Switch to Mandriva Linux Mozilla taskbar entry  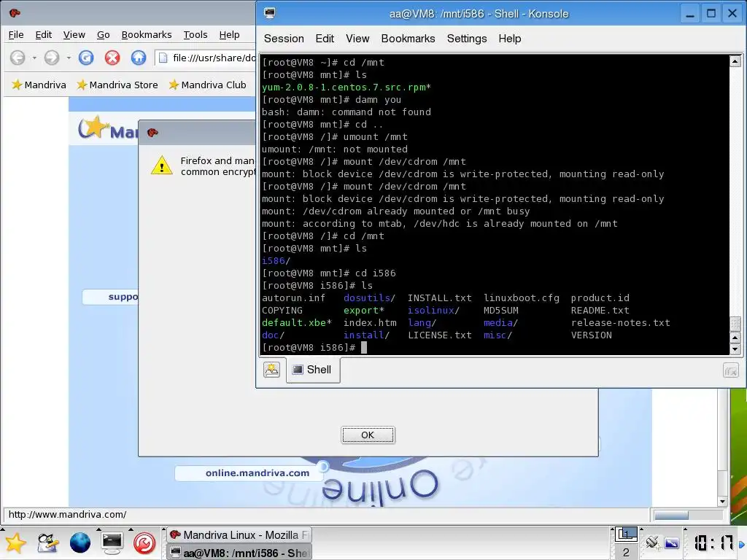[239, 535]
